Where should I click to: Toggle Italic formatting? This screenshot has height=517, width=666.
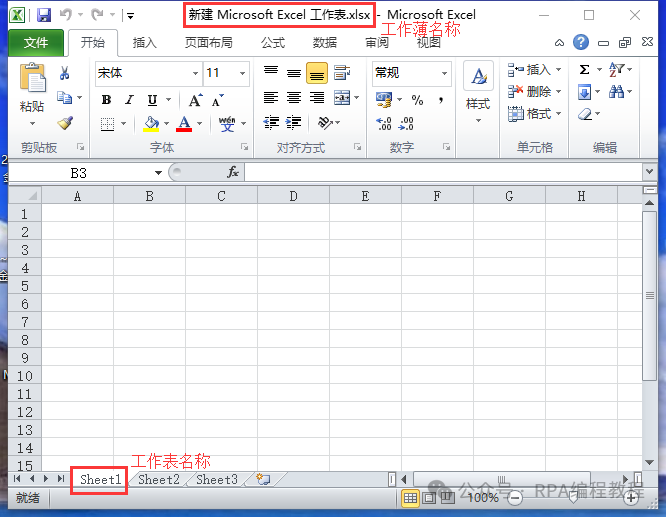(x=129, y=100)
